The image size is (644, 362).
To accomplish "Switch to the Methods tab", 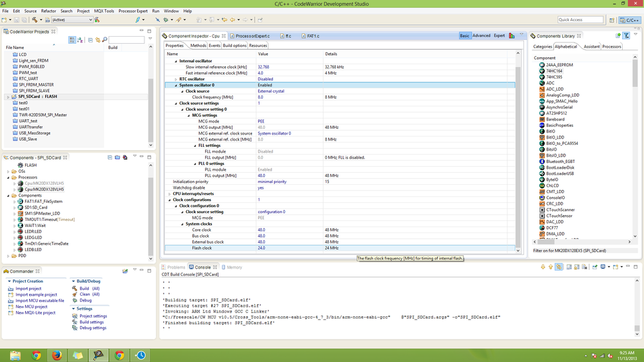I will coord(198,46).
